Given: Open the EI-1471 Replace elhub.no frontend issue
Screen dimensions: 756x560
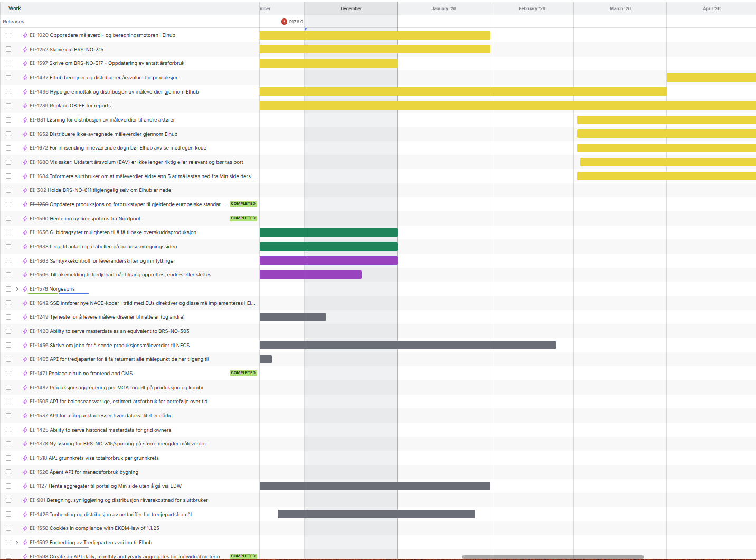Looking at the screenshot, I should click(x=90, y=374).
